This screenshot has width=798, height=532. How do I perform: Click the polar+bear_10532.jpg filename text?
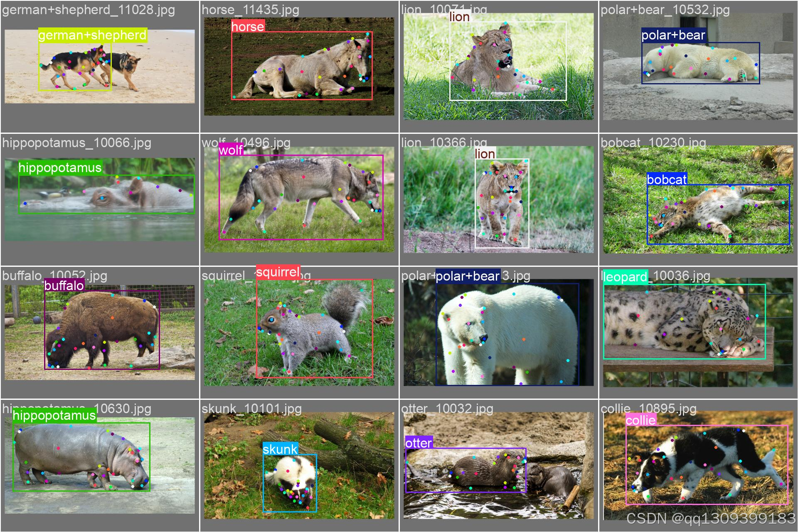(x=665, y=10)
